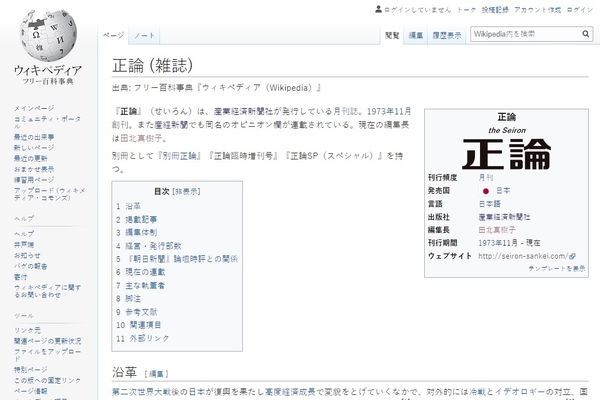Click the ログイン link
This screenshot has width=600, height=400.
point(579,10)
